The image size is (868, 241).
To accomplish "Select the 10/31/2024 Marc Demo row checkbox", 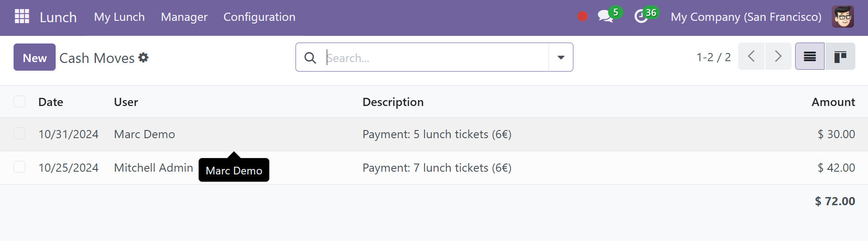I will tap(19, 134).
